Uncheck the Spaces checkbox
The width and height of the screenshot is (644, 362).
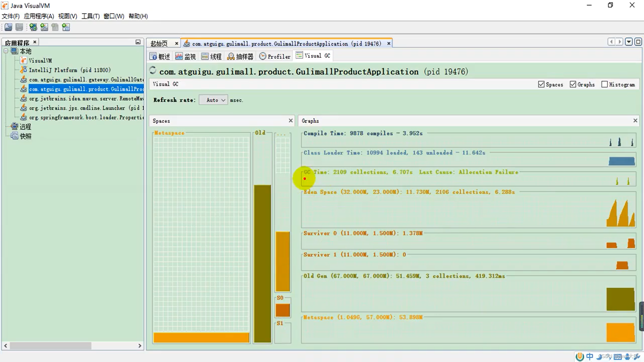click(541, 84)
